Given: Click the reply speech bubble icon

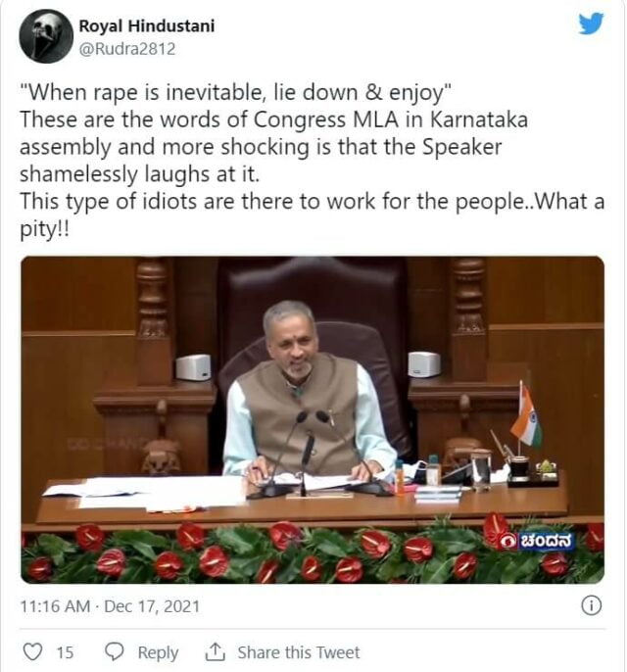Looking at the screenshot, I should 115,651.
